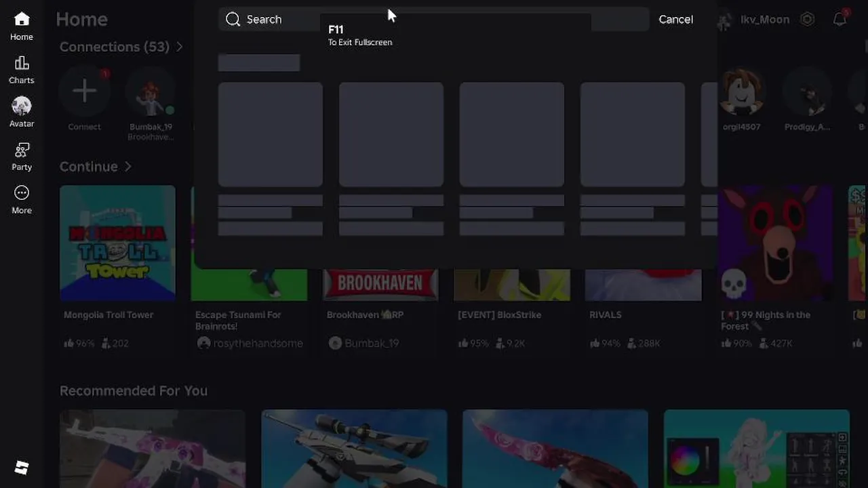Open the Brookhaven RP game thumbnail
This screenshot has height=488, width=868.
pos(380,285)
